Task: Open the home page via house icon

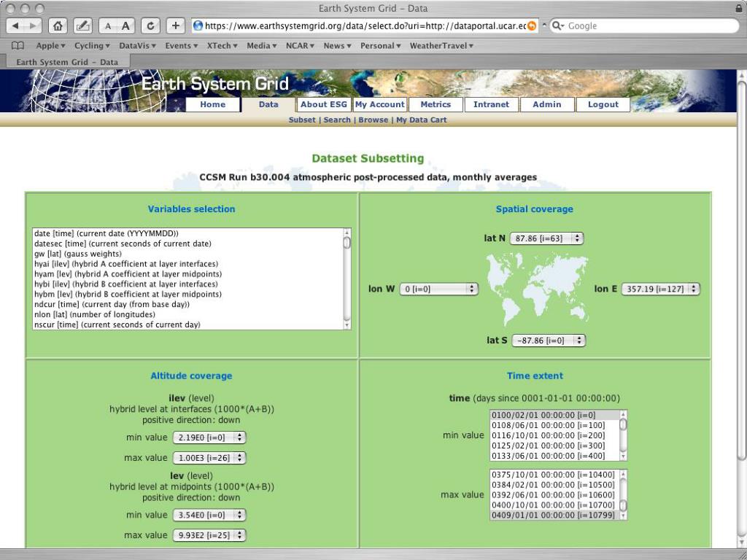Action: pos(58,26)
